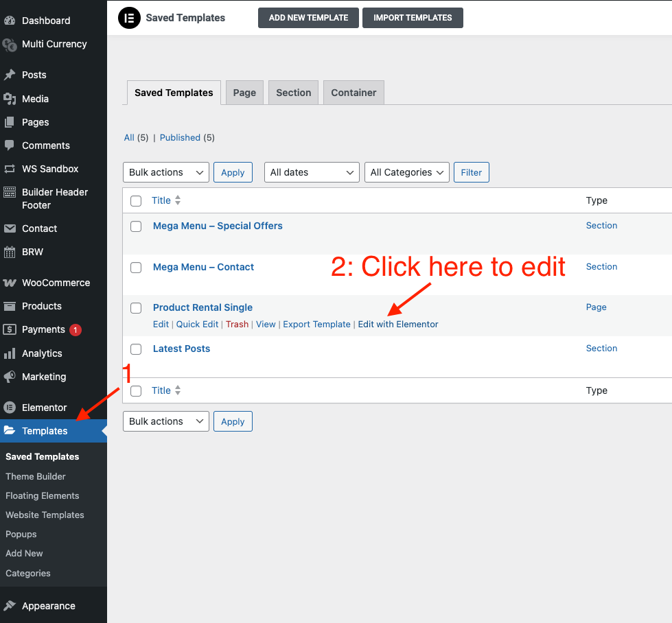Click the Media icon in sidebar
The width and height of the screenshot is (672, 623).
pyautogui.click(x=10, y=99)
